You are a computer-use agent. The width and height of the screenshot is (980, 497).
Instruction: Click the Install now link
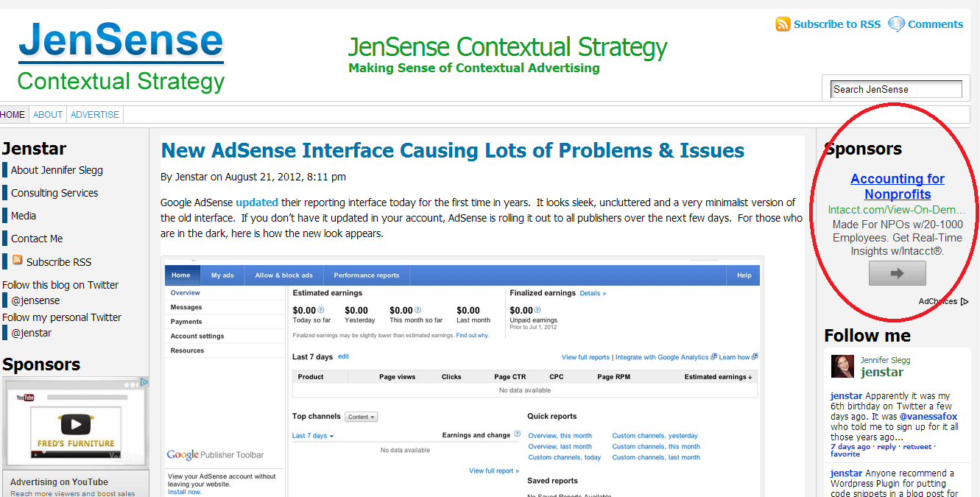pos(184,492)
